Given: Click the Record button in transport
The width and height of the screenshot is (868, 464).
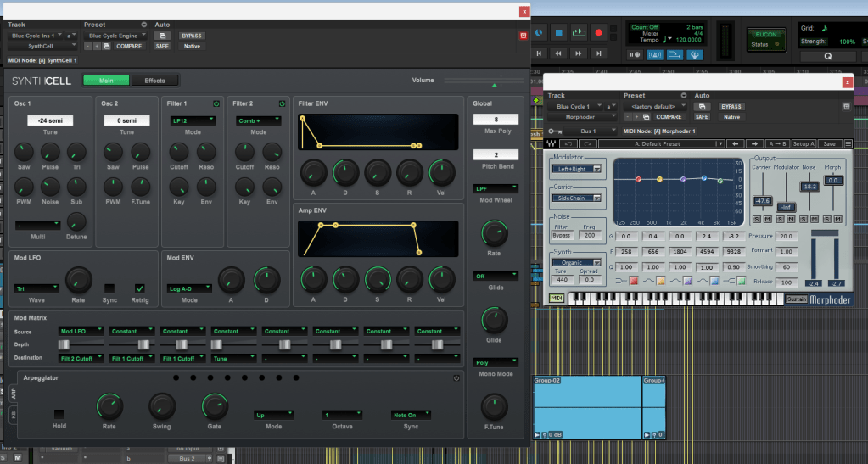Looking at the screenshot, I should tap(599, 33).
